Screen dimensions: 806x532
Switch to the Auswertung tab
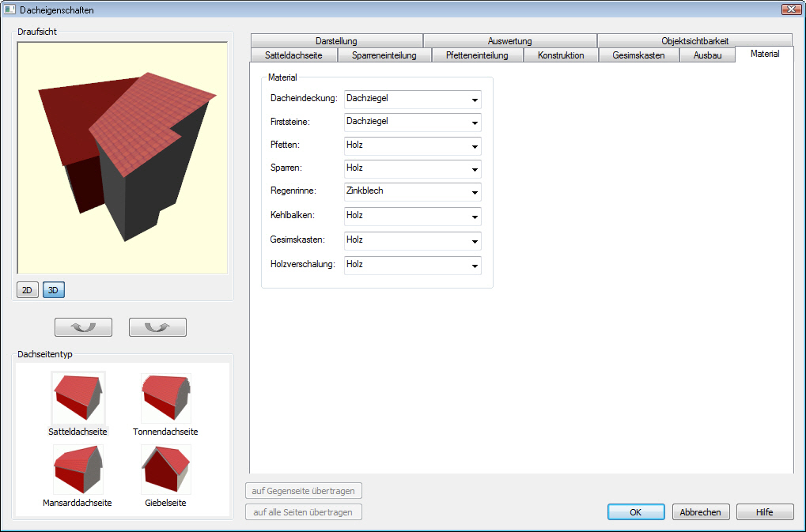coord(510,41)
